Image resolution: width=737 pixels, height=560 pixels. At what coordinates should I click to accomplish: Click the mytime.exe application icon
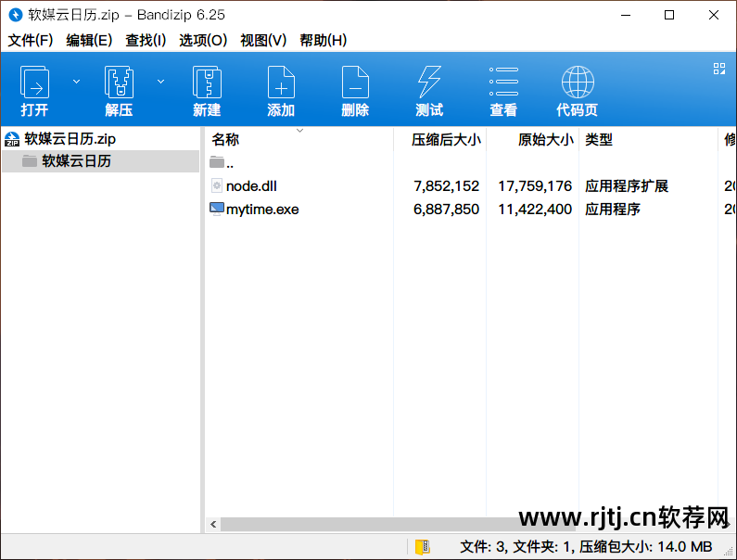(216, 209)
